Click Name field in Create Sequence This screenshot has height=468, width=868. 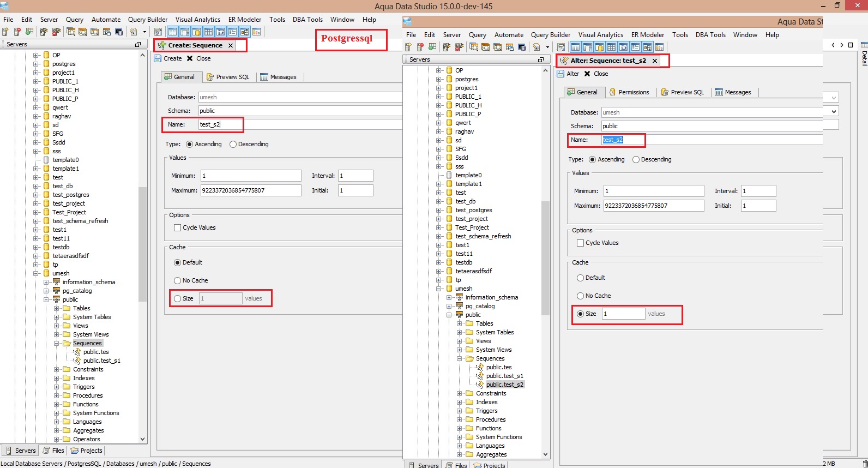(x=300, y=124)
